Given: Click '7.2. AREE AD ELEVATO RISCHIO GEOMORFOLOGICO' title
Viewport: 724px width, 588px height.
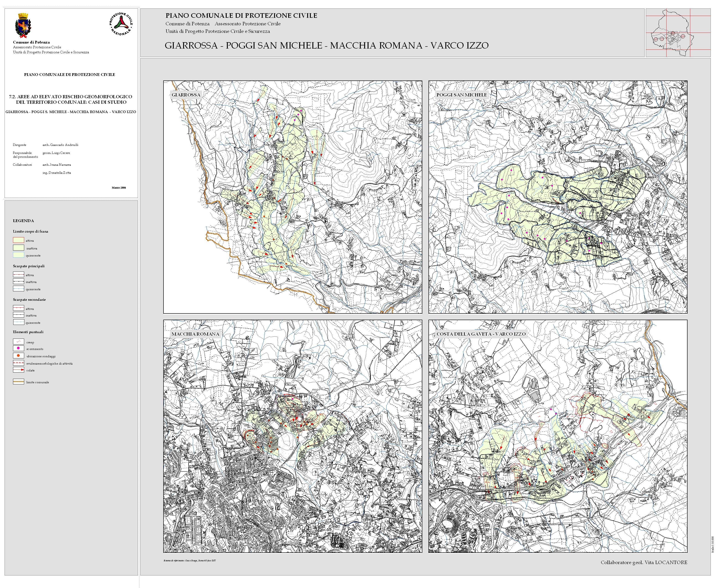Looking at the screenshot, I should 70,97.
